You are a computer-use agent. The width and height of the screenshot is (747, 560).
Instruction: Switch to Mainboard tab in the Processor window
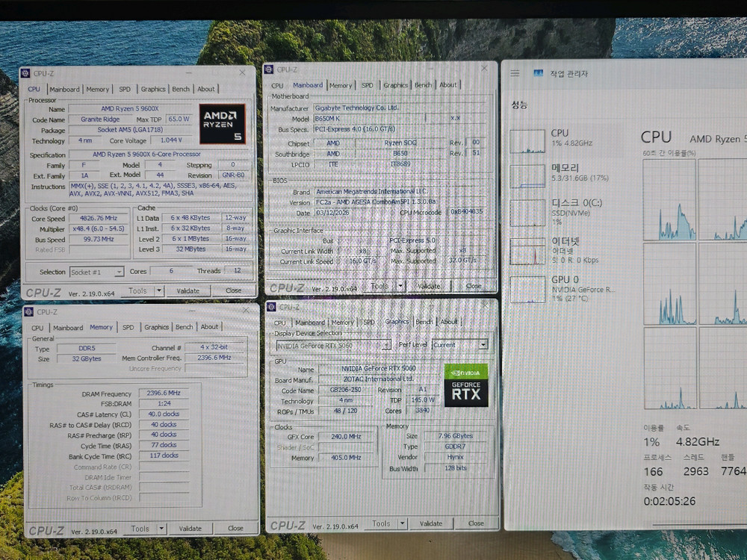tap(64, 89)
